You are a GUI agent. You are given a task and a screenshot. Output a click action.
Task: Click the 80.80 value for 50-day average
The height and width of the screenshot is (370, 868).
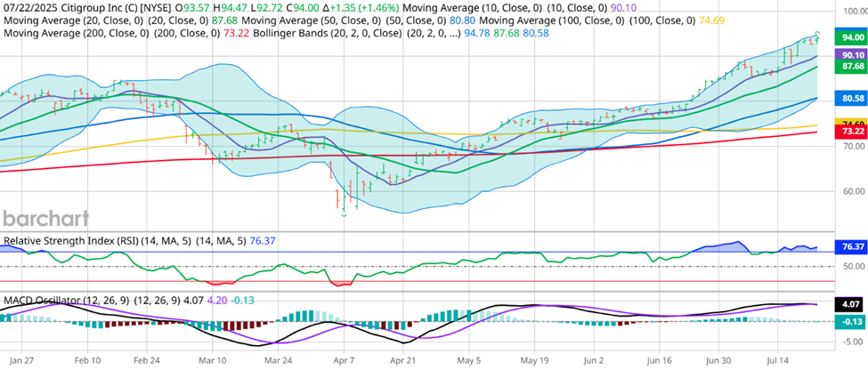[x=463, y=20]
